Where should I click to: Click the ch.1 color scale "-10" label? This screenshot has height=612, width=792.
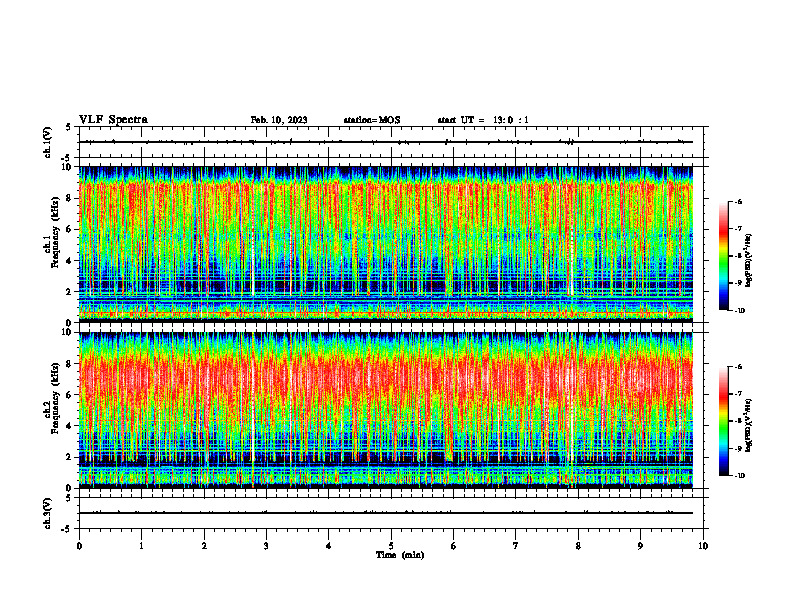(739, 311)
